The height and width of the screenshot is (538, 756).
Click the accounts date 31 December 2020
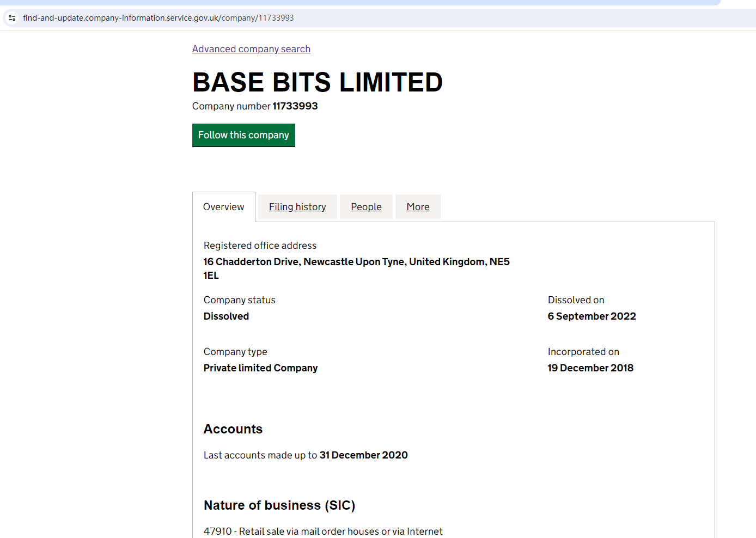[363, 455]
